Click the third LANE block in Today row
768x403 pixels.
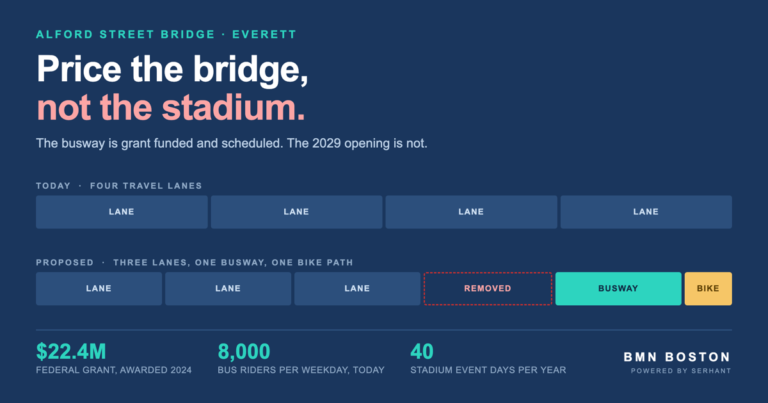471,212
